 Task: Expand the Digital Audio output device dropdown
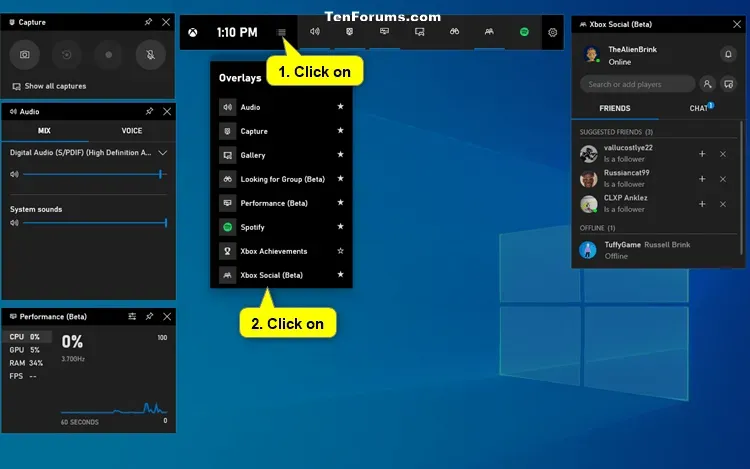[162, 153]
